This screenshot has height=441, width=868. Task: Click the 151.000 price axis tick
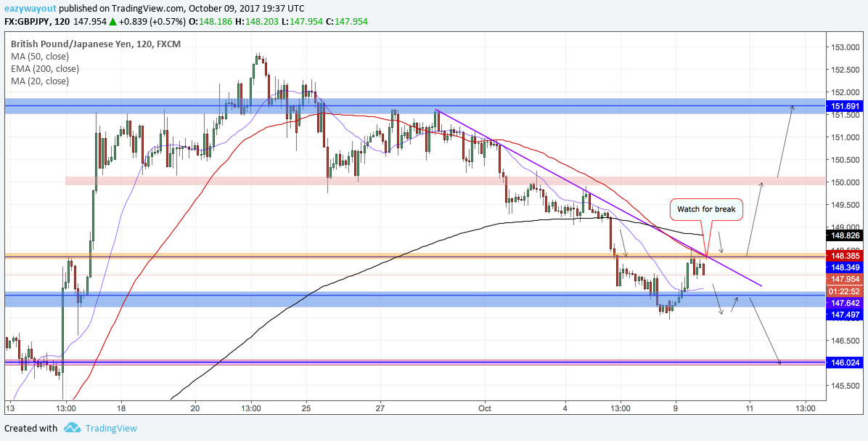[845, 137]
